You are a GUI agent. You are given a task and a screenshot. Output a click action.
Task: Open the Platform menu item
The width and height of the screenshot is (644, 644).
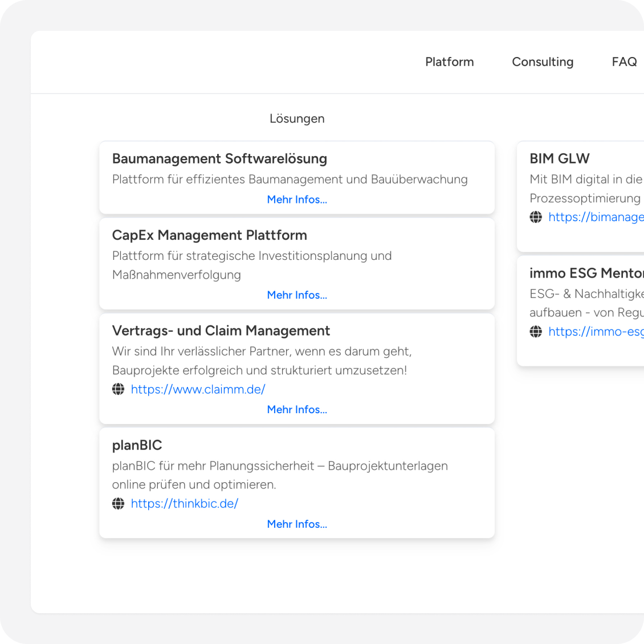449,62
